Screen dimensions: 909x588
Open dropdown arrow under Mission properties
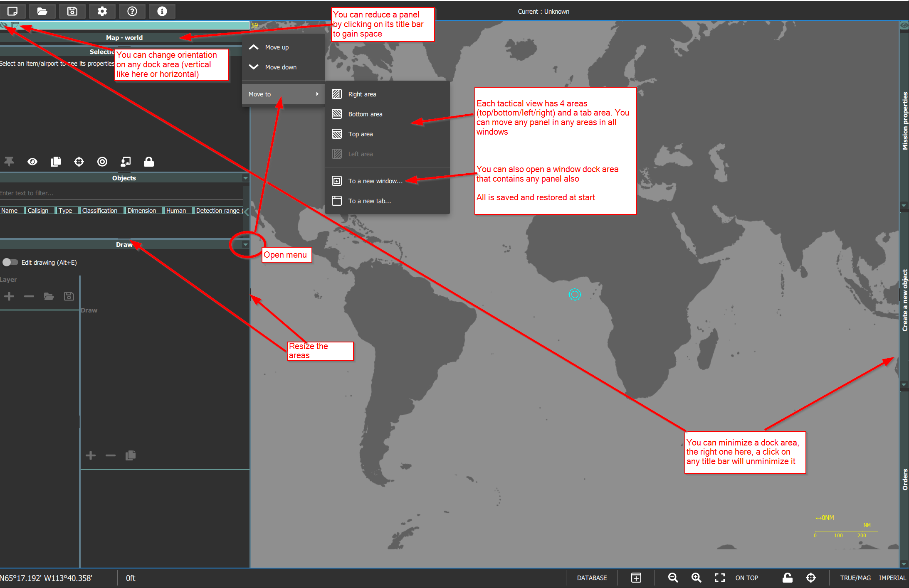tap(904, 206)
